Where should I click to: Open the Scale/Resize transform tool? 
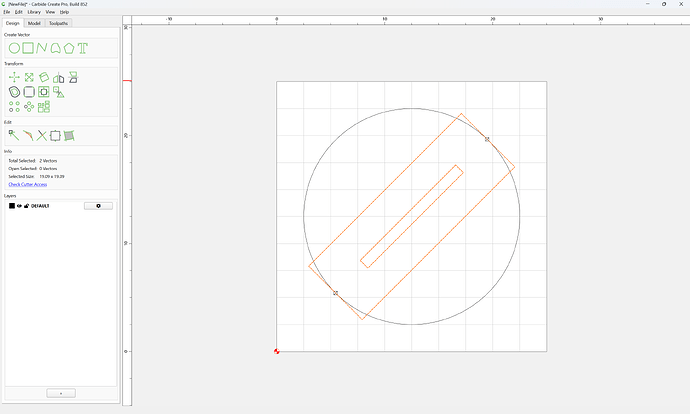[29, 77]
